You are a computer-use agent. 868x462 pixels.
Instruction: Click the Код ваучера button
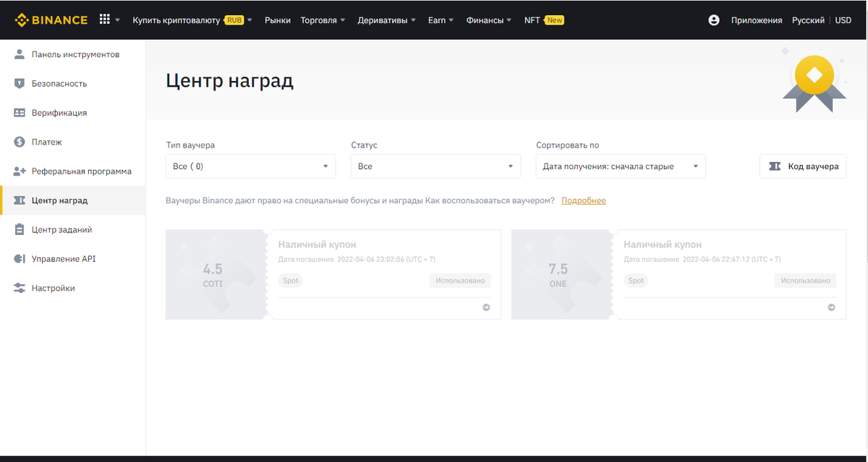(x=803, y=166)
